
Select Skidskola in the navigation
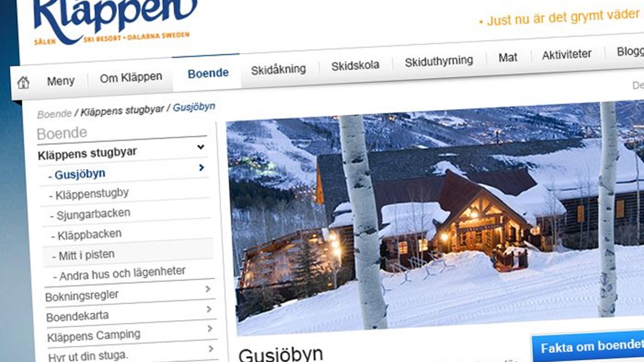point(355,66)
